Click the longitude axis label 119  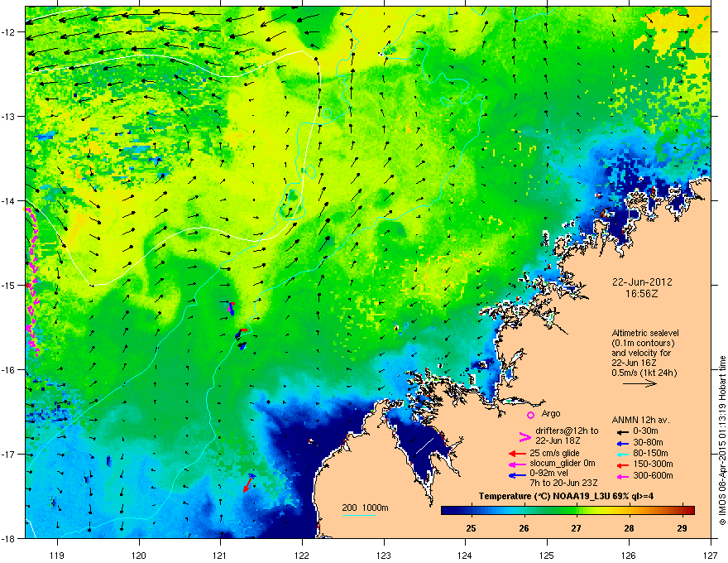pos(57,556)
